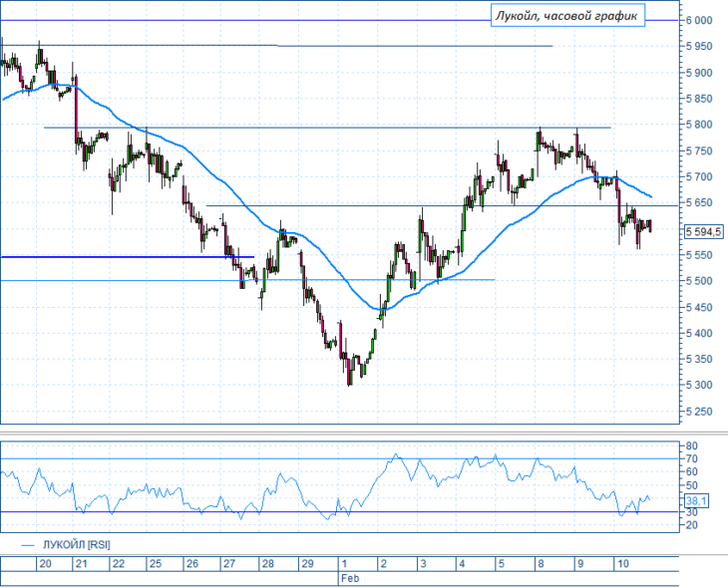Select date 1 on the time axis

[344, 564]
